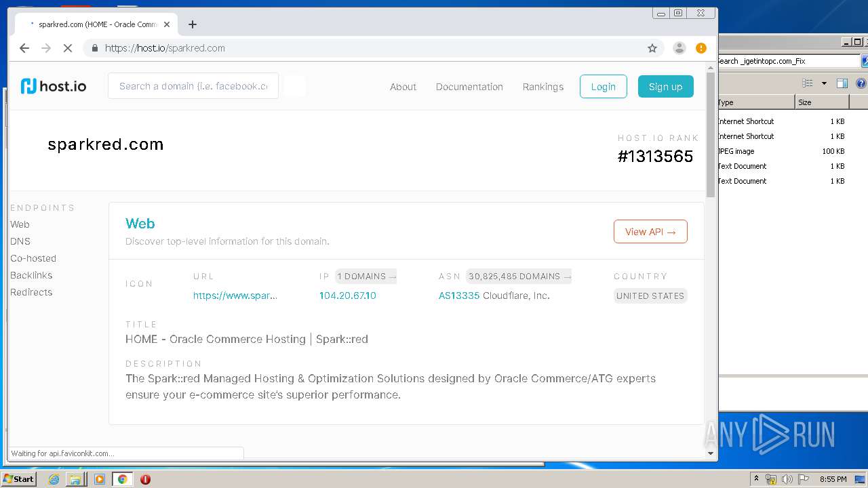Open Internet Explorer from taskbar
This screenshot has width=868, height=488.
point(54,479)
